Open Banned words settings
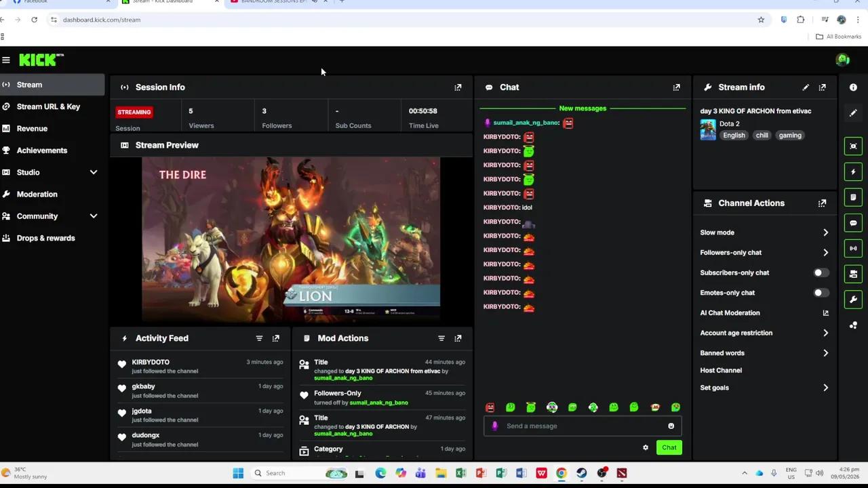Image resolution: width=868 pixels, height=488 pixels. (x=764, y=353)
